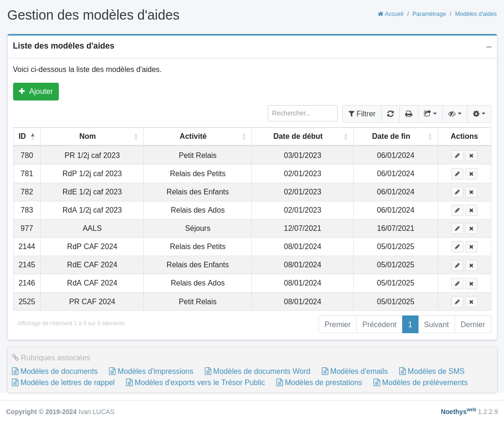The image size is (504, 422).
Task: Edit the RdA CAF 2024 row
Action: [x=457, y=284]
